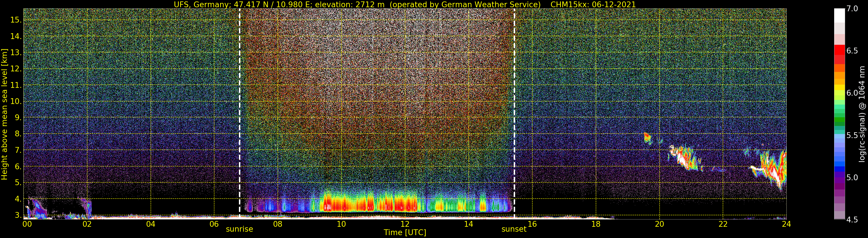This screenshot has width=868, height=238.
Task: Click the 24 tick on the time axis
Action: 786,224
